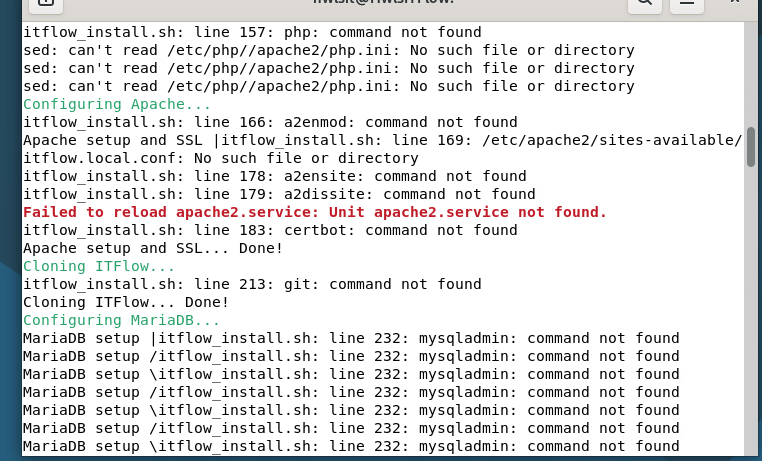Click the 'a2enmod: command not found' line
This screenshot has width=762, height=461.
coord(270,122)
